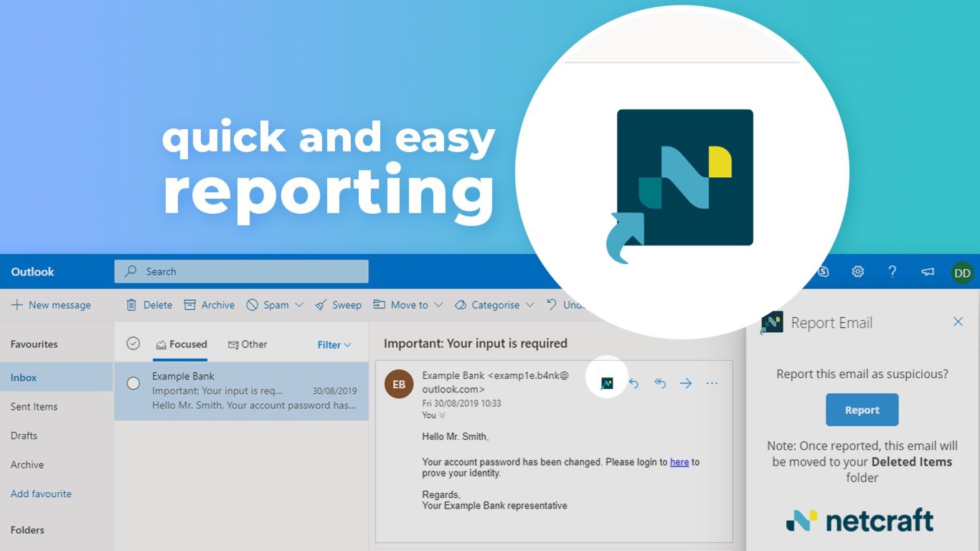Click the Undo toolbar button
The width and height of the screenshot is (980, 551).
tap(565, 305)
